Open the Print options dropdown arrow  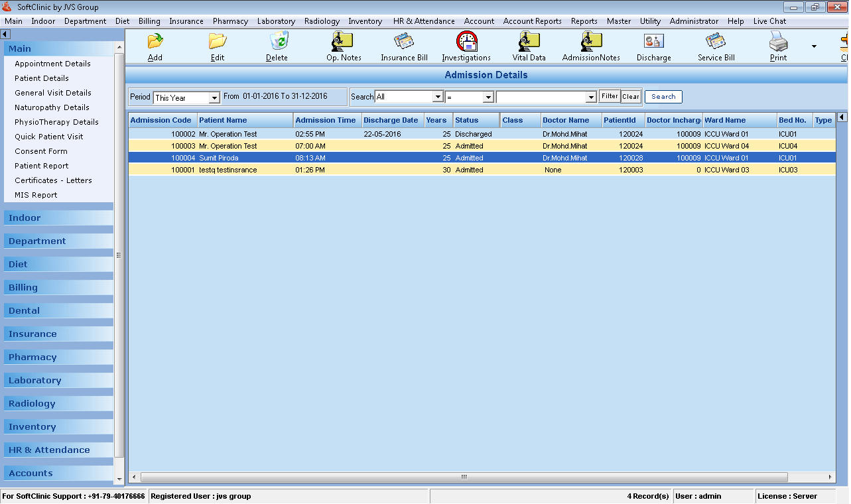[814, 46]
